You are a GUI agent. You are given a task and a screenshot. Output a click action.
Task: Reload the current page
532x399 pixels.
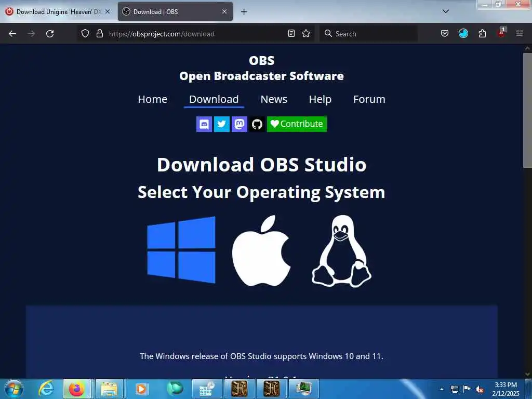[x=50, y=34]
